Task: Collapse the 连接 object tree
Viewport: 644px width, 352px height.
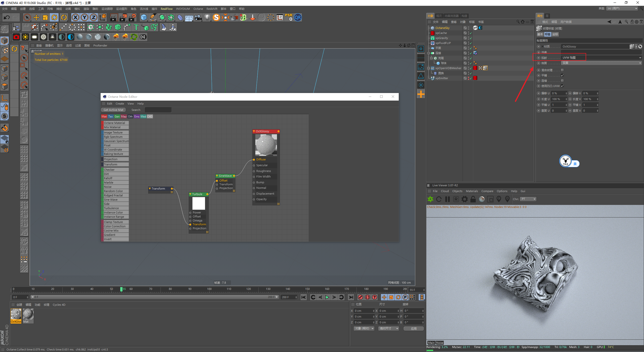Action: point(428,53)
